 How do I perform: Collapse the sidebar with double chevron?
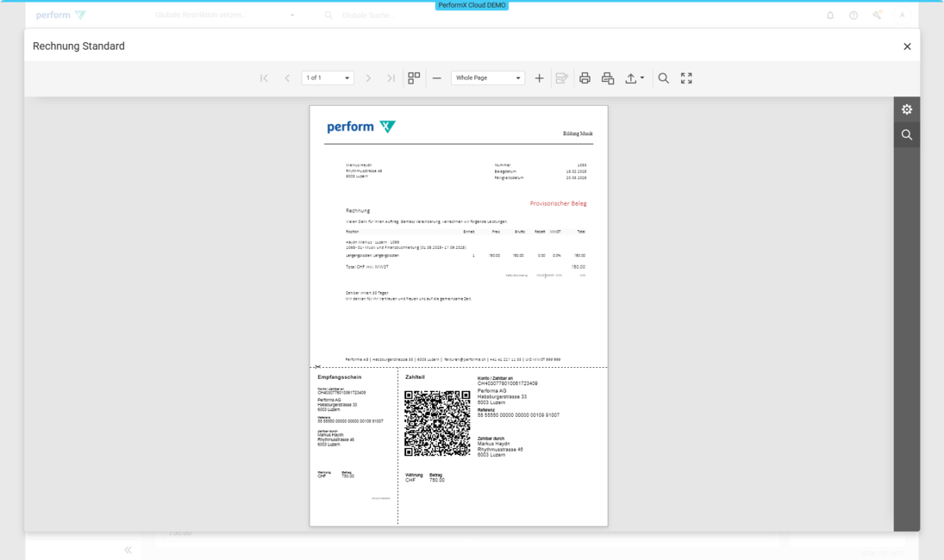pos(128,550)
